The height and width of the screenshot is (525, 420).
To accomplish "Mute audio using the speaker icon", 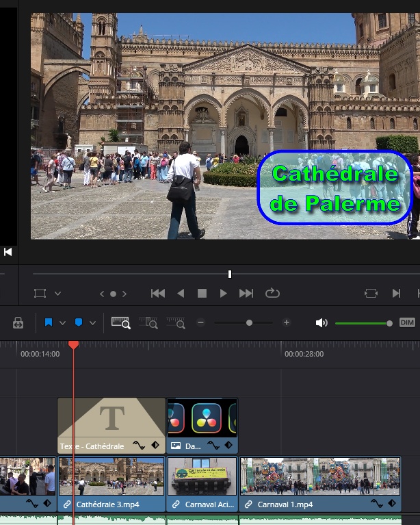I will [321, 322].
